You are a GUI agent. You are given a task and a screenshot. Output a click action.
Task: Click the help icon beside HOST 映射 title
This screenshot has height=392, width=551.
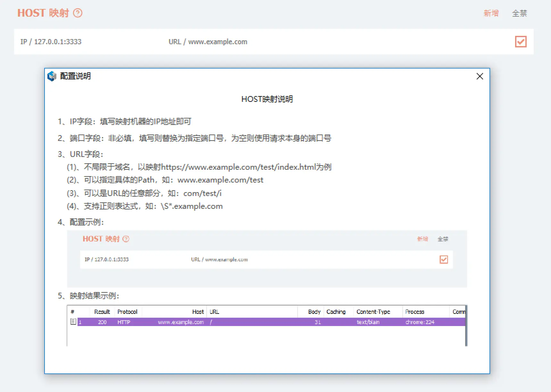78,13
